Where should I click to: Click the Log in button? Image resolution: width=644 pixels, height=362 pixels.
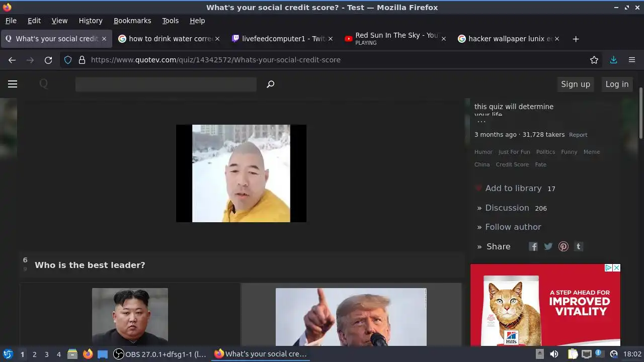(617, 84)
